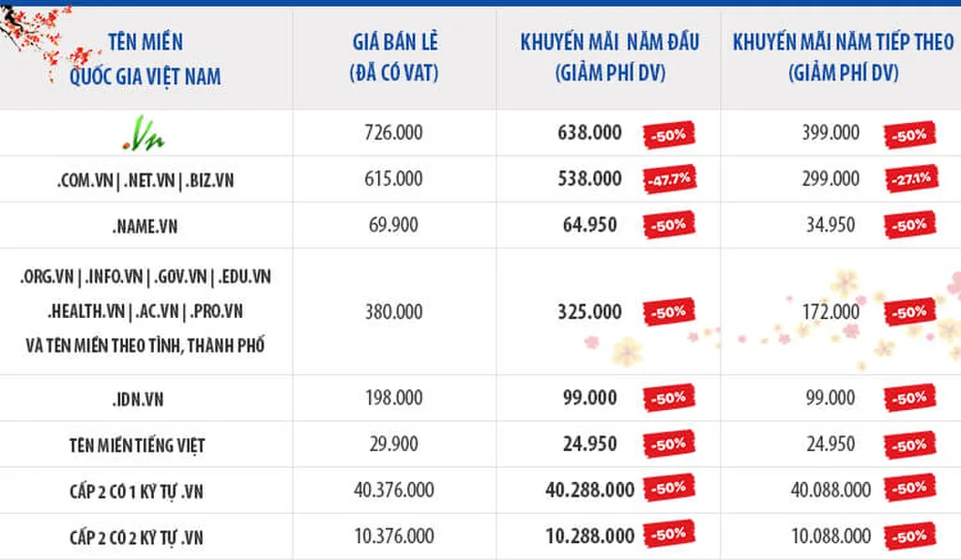961x560 pixels.
Task: Click the Giá bán lẻ column header
Action: (x=394, y=57)
